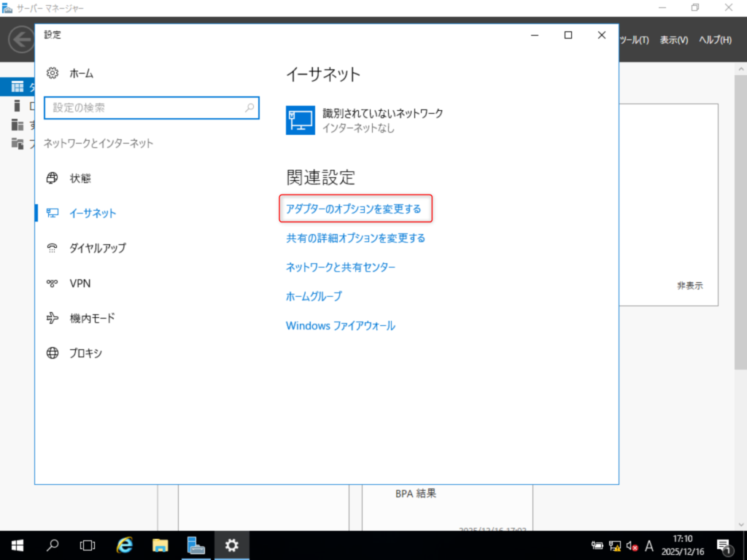Open Internet Explorer from the taskbar
The image size is (747, 560).
point(125,545)
